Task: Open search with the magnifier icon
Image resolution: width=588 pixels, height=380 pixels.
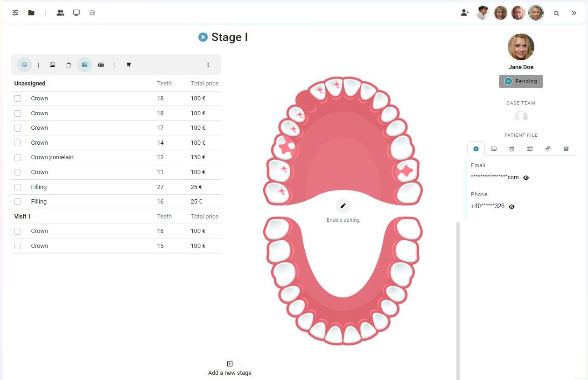Action: (556, 13)
